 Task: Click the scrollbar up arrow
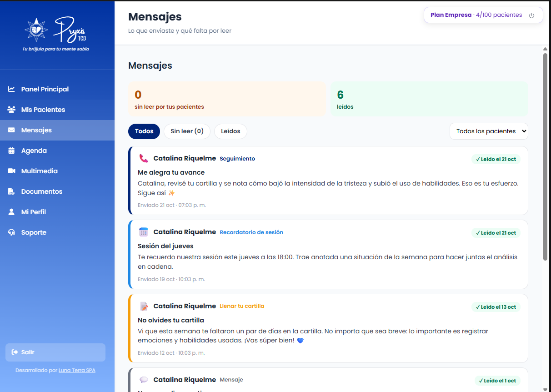tap(546, 49)
